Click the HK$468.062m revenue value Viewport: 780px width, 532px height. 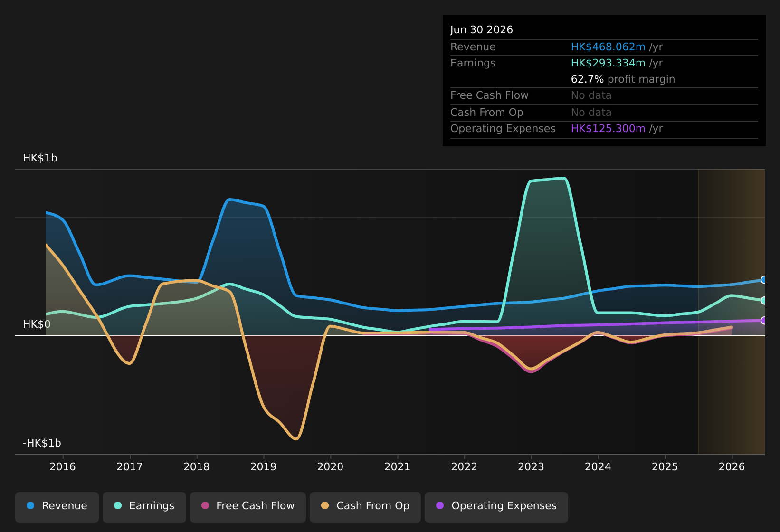tap(608, 47)
